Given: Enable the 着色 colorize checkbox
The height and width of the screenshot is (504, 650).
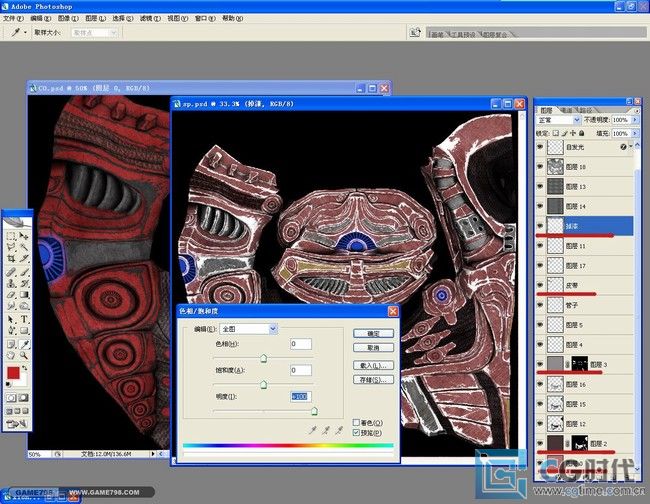Looking at the screenshot, I should [356, 422].
